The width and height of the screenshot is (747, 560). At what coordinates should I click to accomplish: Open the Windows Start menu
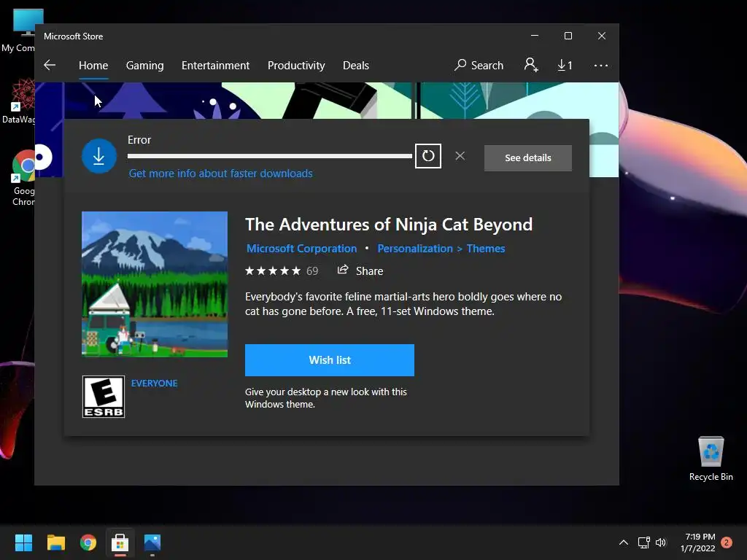[x=23, y=542]
